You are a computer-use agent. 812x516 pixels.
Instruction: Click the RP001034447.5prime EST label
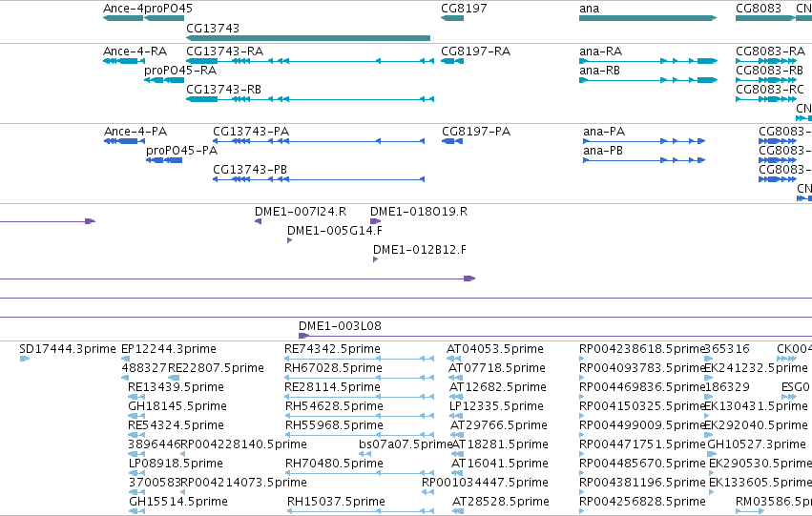tap(485, 483)
